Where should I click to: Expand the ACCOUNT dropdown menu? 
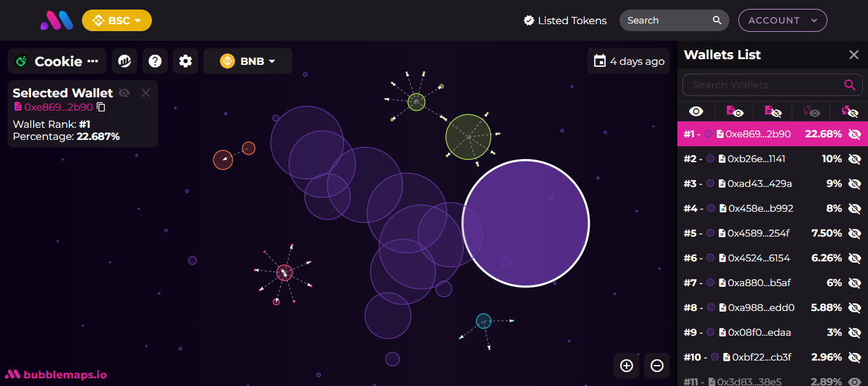[782, 20]
